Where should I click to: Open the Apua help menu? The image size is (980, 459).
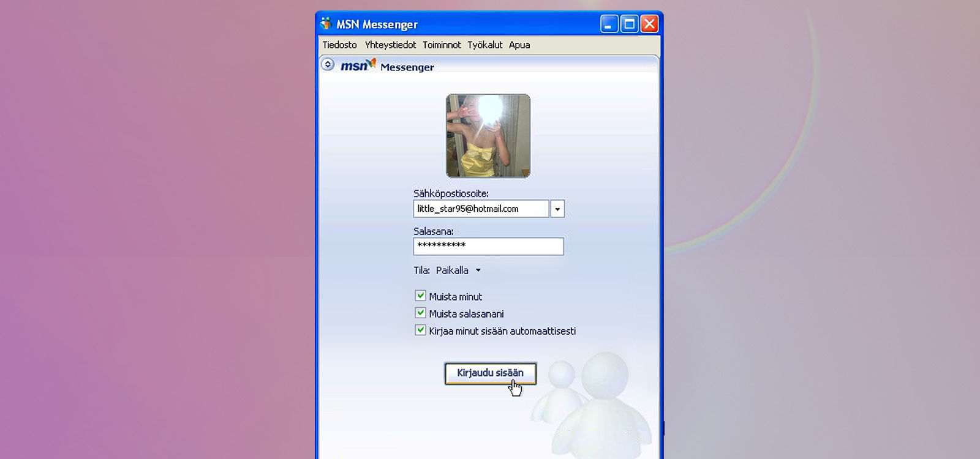click(519, 45)
